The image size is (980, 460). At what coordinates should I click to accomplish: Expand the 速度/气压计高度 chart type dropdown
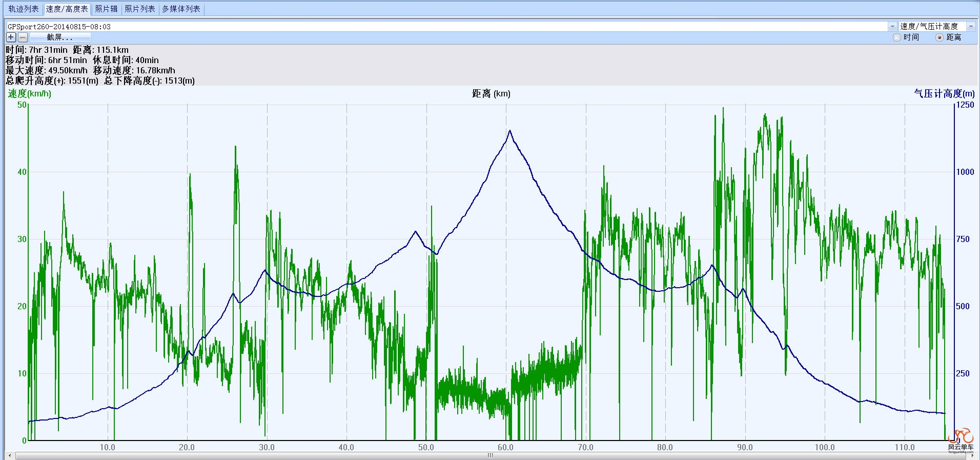[x=971, y=26]
